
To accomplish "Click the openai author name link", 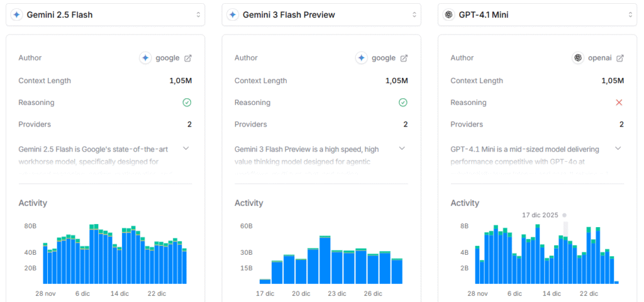I will click(599, 58).
